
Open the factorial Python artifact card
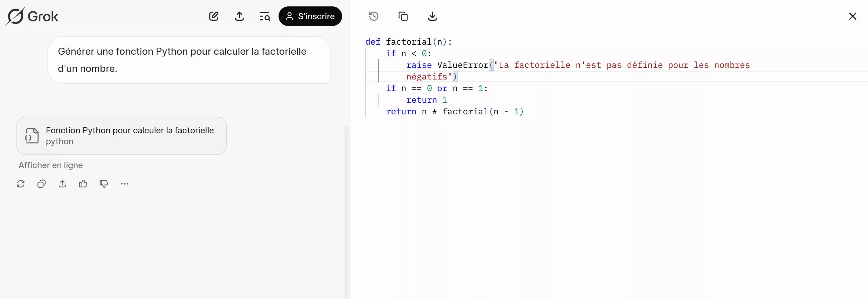click(x=121, y=136)
